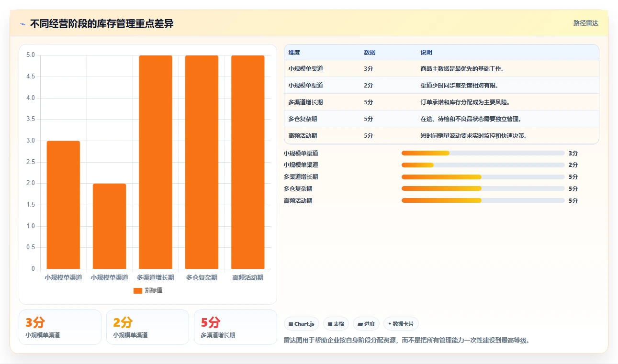Select the 进度 chip
Screen dimensions: 618x364
tap(366, 324)
